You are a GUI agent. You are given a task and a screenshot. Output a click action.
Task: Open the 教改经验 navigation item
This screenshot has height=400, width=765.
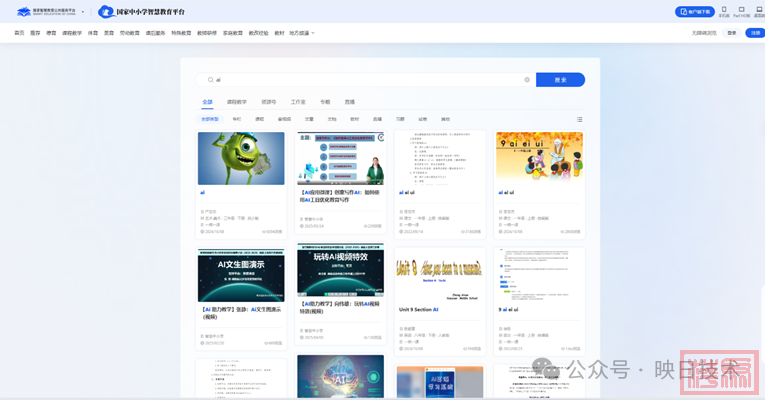[x=259, y=33]
